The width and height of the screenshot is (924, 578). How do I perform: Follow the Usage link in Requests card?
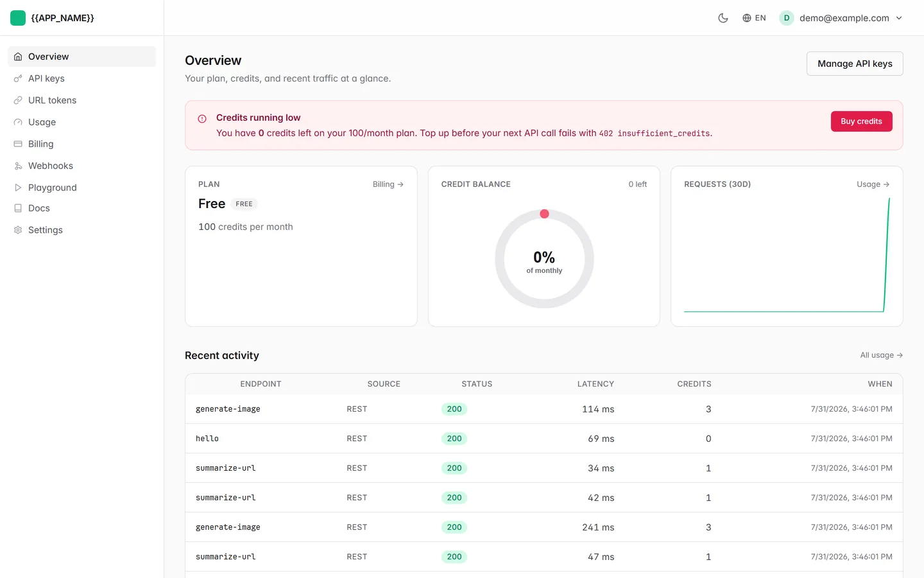pos(873,184)
